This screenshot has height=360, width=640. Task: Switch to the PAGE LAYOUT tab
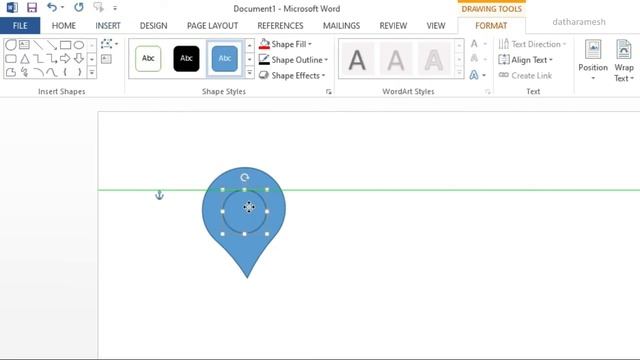click(x=212, y=26)
